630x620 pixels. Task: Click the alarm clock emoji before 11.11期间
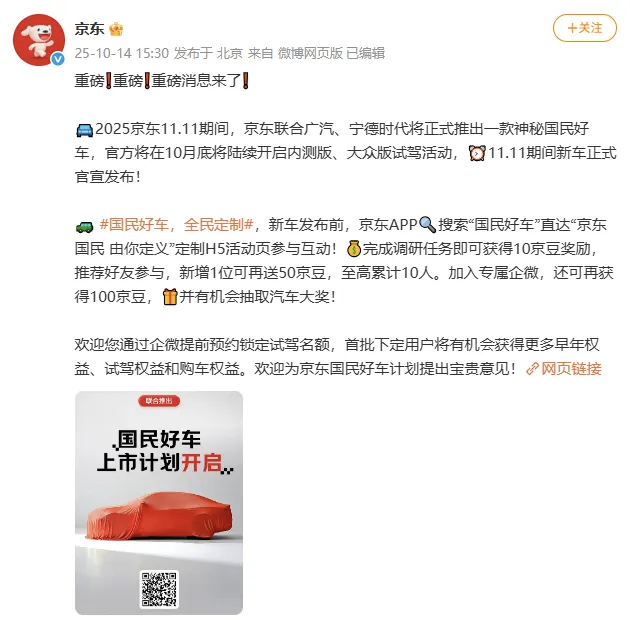click(477, 153)
